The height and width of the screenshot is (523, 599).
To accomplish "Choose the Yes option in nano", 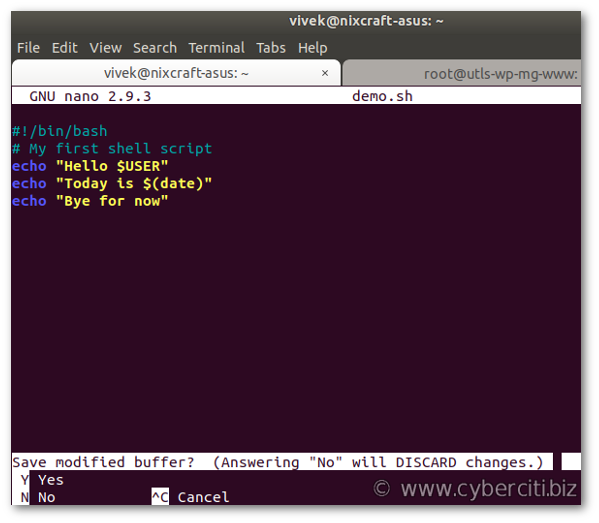I will tap(42, 480).
